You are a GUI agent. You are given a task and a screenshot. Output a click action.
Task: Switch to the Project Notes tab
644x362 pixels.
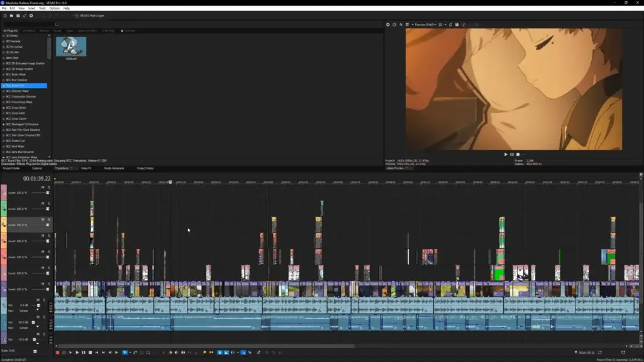point(145,168)
